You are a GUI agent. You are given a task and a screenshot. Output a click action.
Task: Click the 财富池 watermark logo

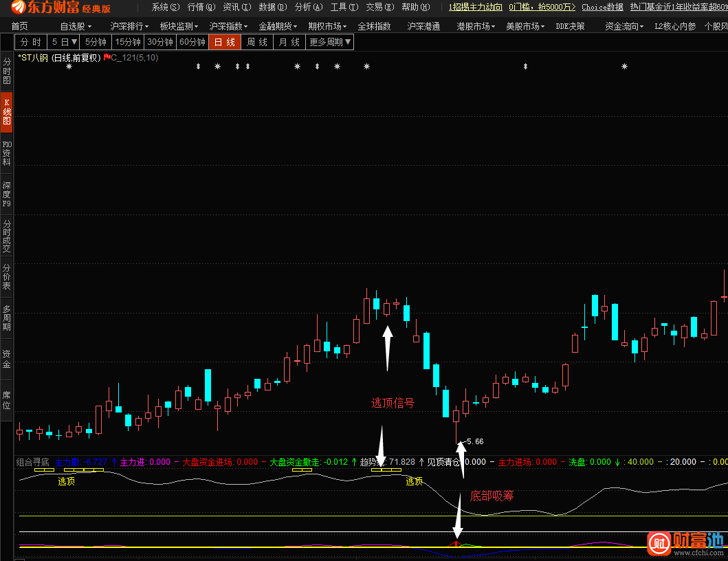[x=685, y=542]
